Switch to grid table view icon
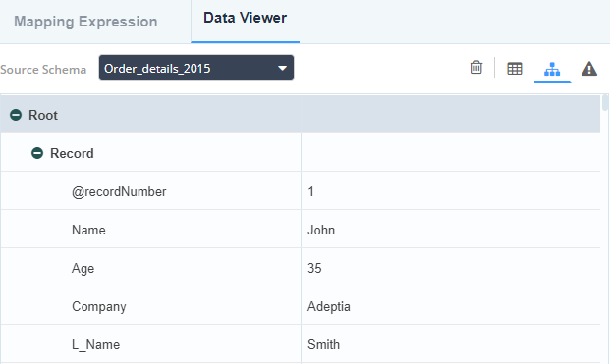The height and width of the screenshot is (364, 610). [x=515, y=69]
